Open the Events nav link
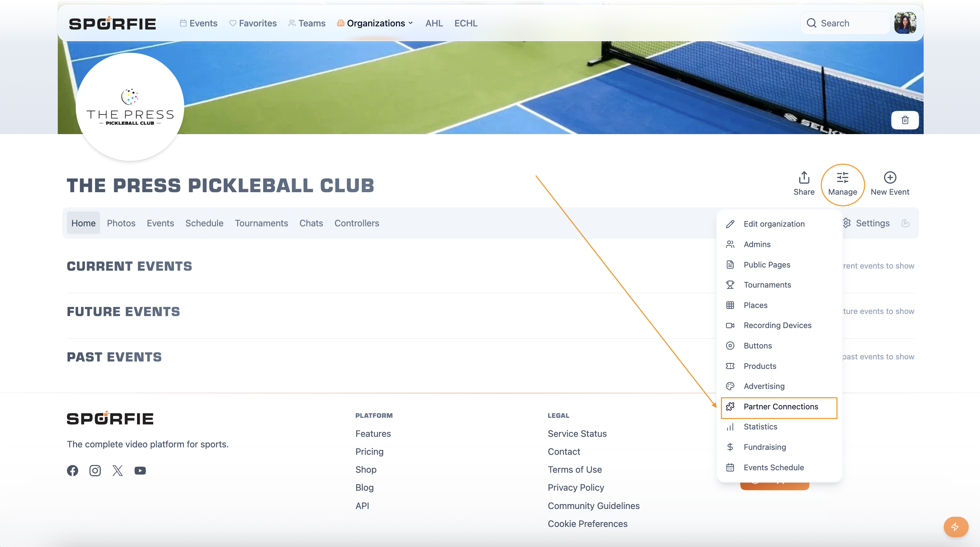This screenshot has width=980, height=547. [x=199, y=23]
